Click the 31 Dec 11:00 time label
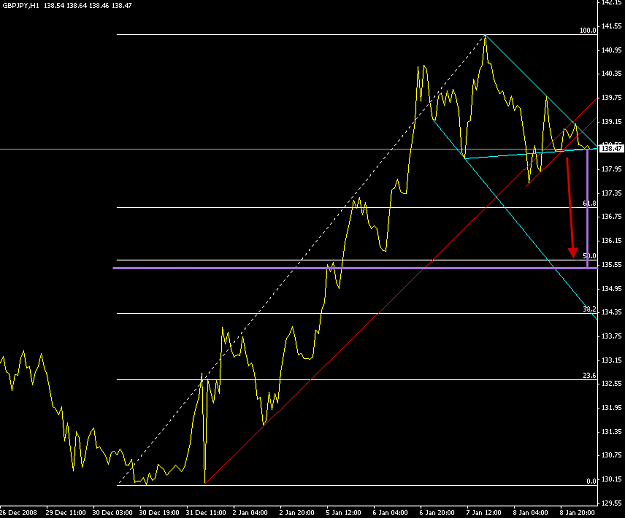This screenshot has height=518, width=625. [x=206, y=512]
